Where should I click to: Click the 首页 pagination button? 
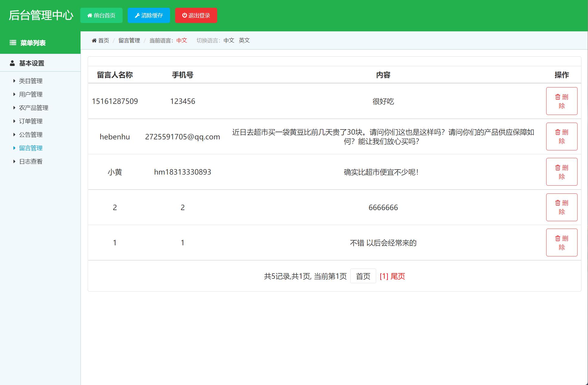(x=363, y=276)
